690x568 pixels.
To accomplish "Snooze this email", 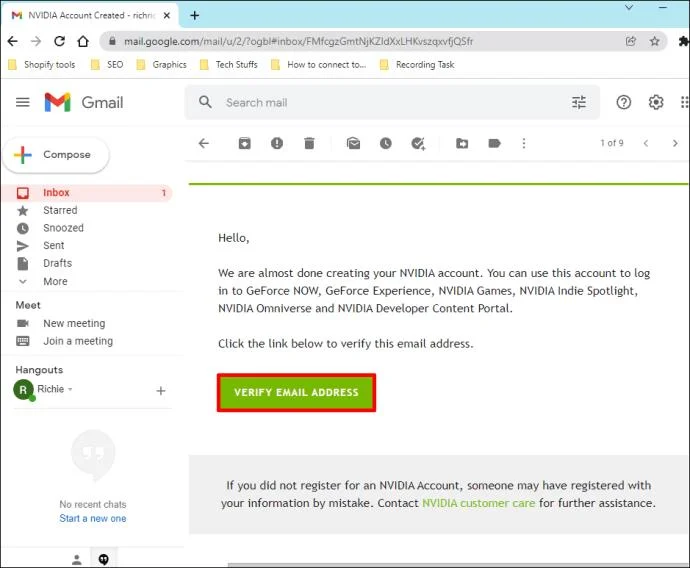I will [x=385, y=143].
